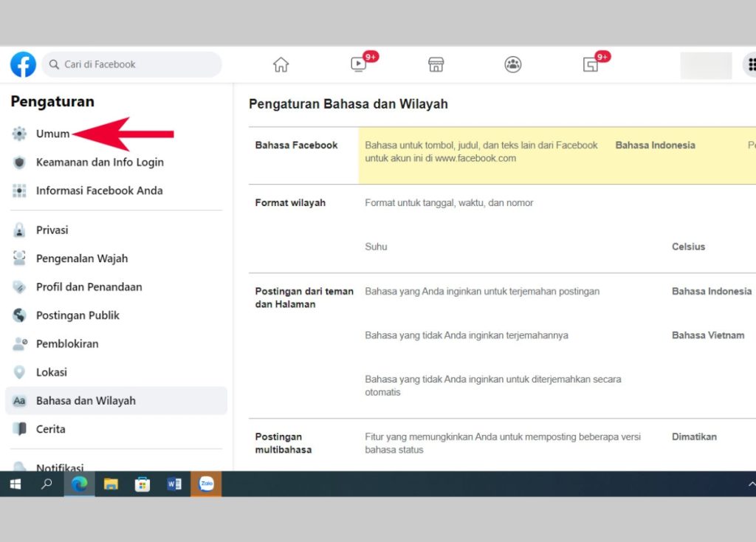This screenshot has width=756, height=542.
Task: Click the location pin icon for Lokasi
Action: point(19,372)
